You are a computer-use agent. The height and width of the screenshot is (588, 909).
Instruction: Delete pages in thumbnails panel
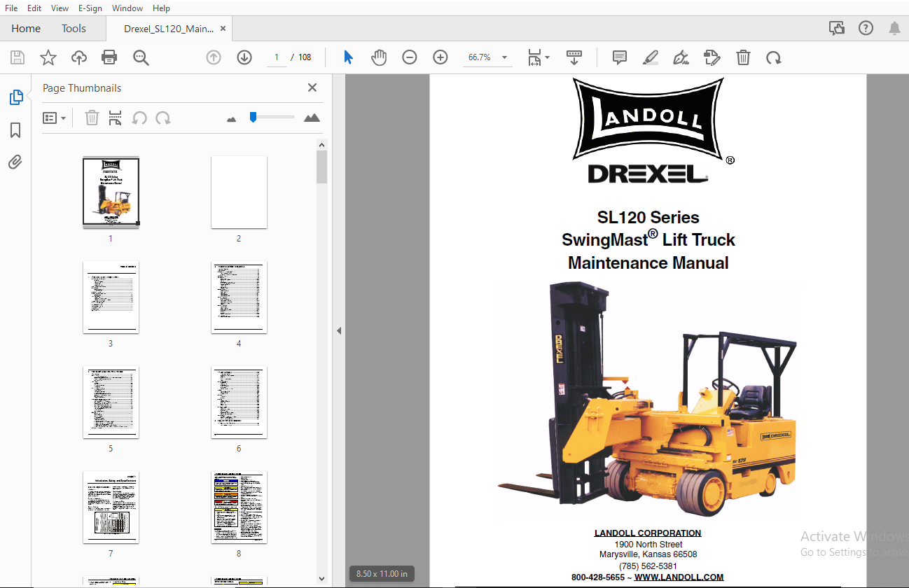[x=92, y=118]
